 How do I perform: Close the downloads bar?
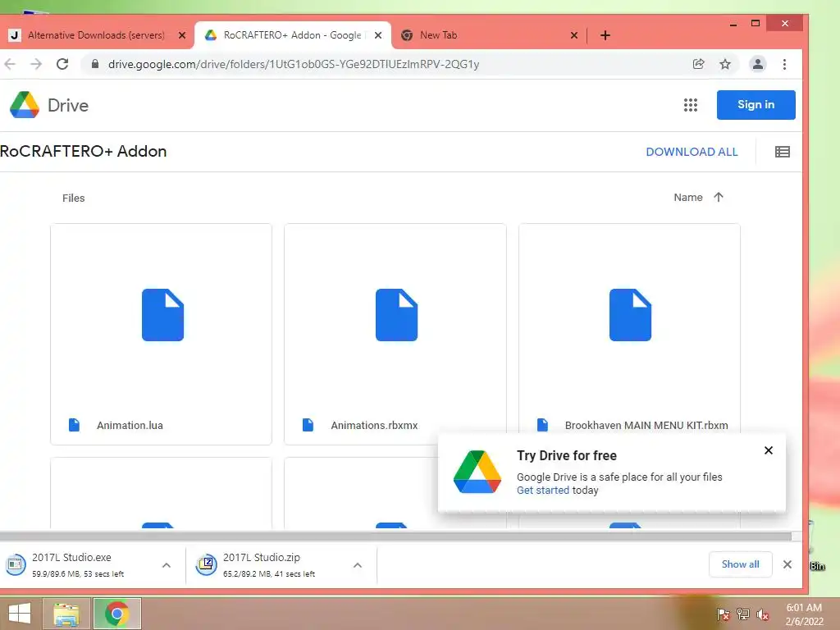click(787, 564)
